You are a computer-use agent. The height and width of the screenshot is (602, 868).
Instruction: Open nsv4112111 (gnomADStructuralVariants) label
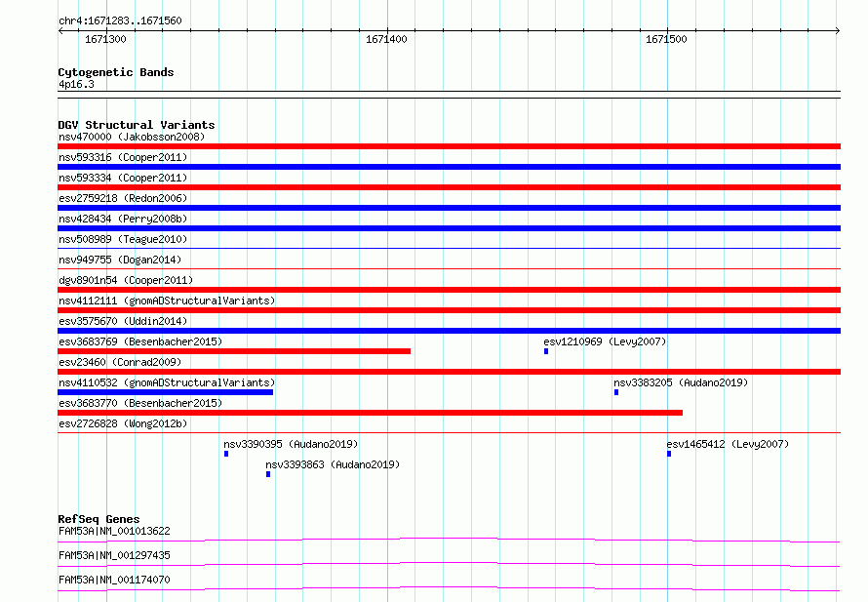tap(167, 301)
